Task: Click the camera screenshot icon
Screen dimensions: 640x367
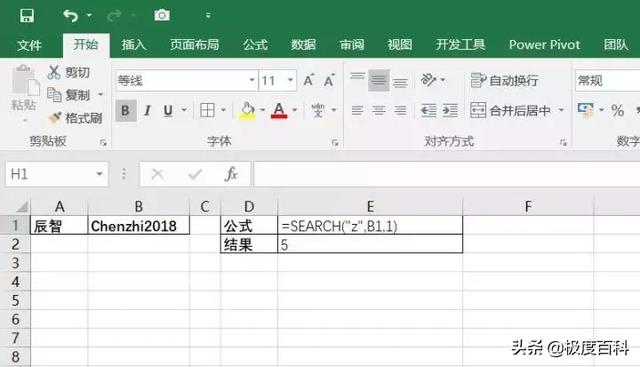Action: [x=162, y=15]
